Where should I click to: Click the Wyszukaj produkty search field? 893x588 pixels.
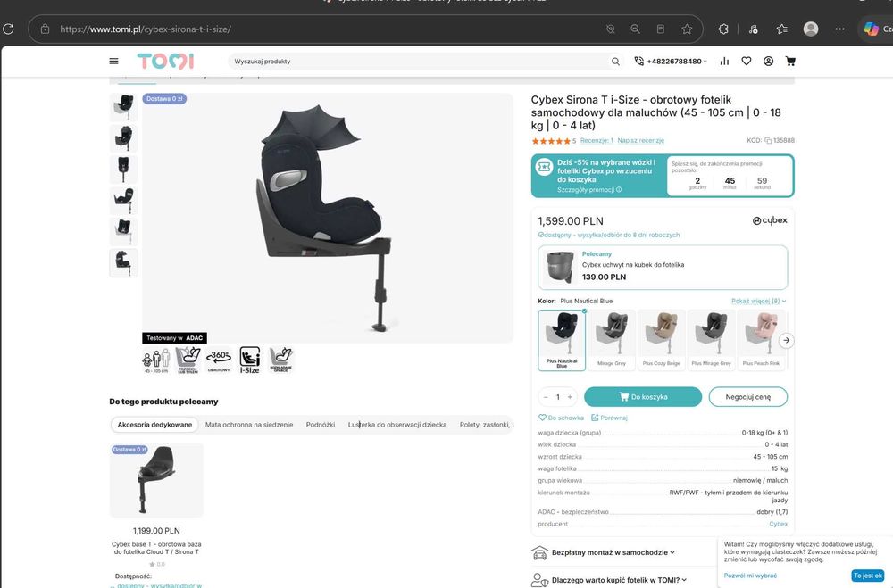(x=419, y=62)
